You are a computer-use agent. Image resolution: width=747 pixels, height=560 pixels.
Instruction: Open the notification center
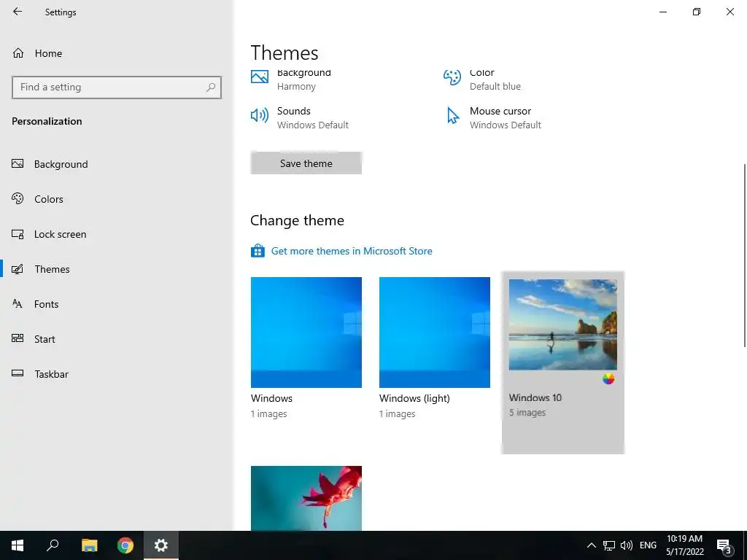[724, 546]
